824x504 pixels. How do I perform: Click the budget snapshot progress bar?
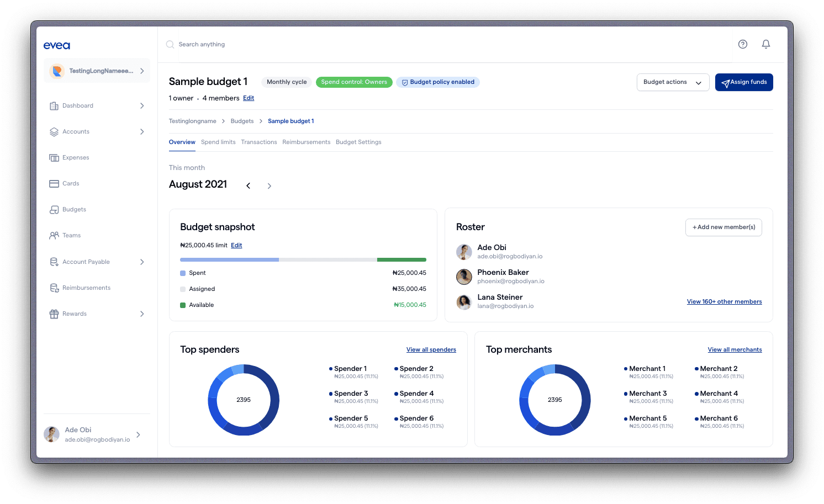pos(303,259)
